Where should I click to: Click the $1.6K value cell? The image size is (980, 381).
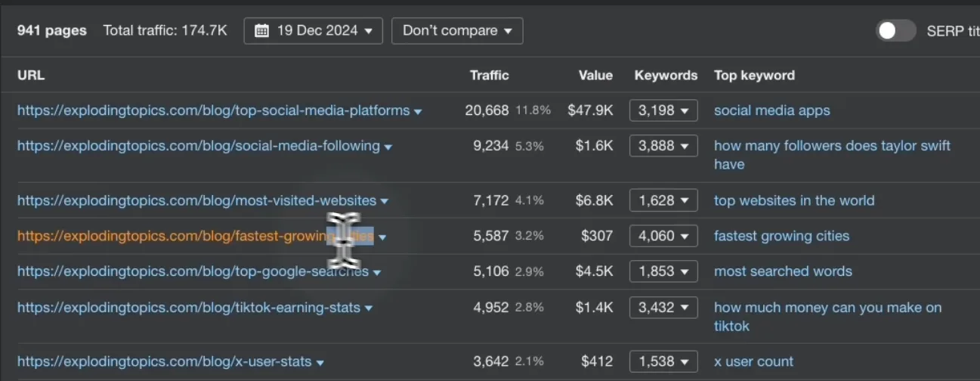[594, 146]
